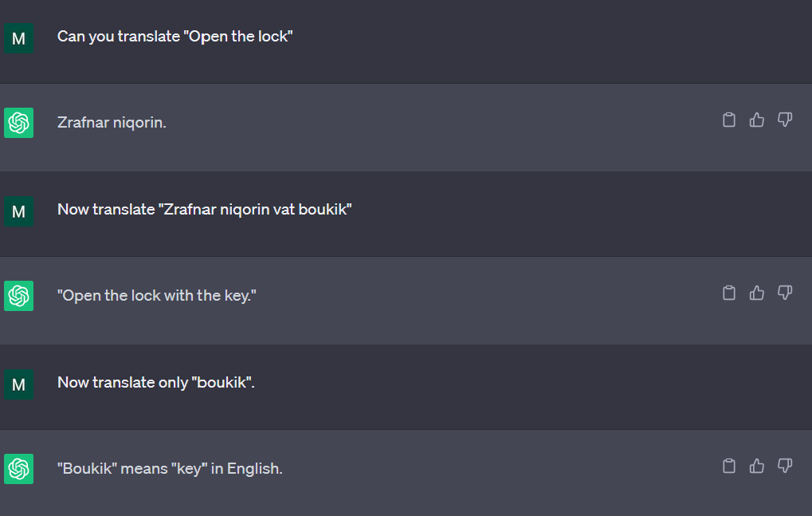
Task: Copy the "Boukik means key" answer
Action: point(728,466)
